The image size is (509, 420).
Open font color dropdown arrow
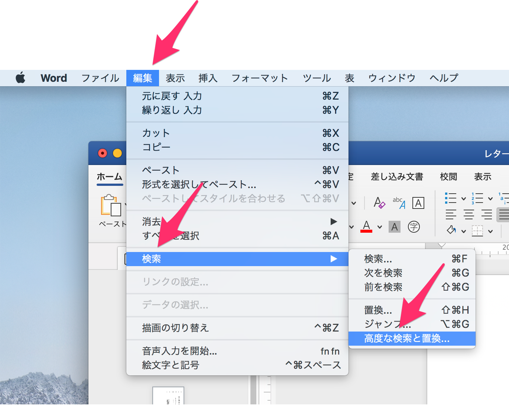(380, 227)
